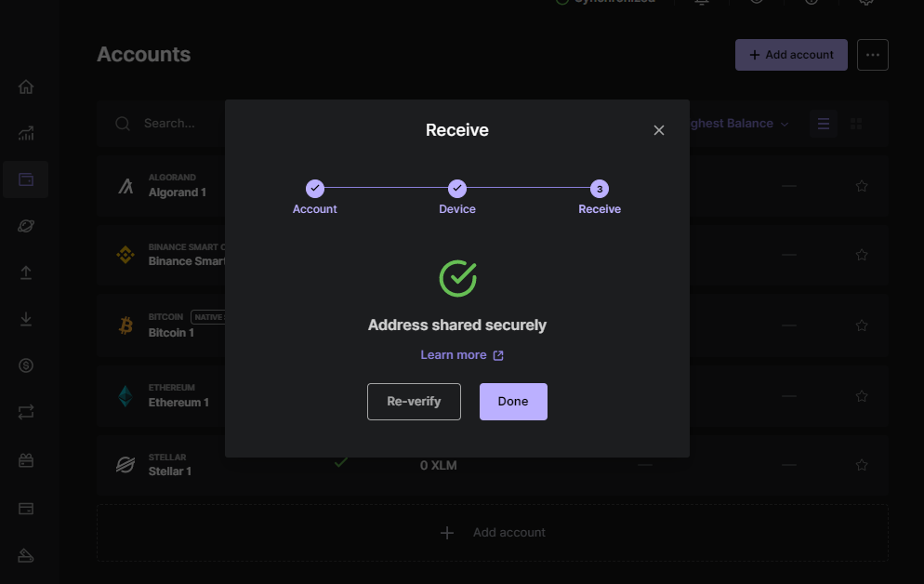Click the green success checkmark icon

click(x=458, y=278)
